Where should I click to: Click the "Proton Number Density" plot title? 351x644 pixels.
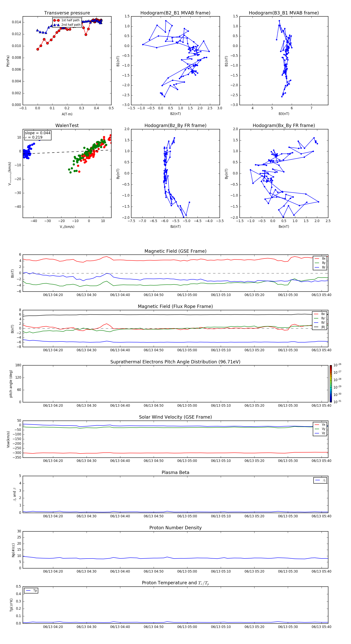click(175, 528)
